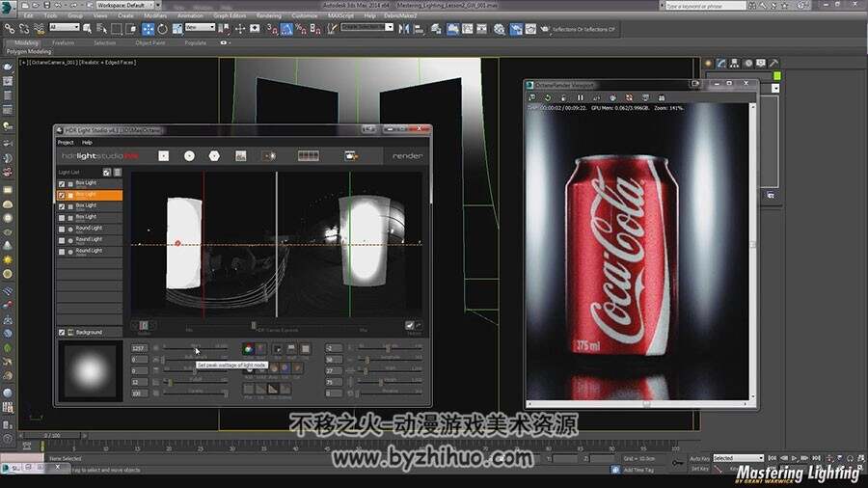Click the play animation button
The width and height of the screenshot is (868, 488).
(x=795, y=458)
